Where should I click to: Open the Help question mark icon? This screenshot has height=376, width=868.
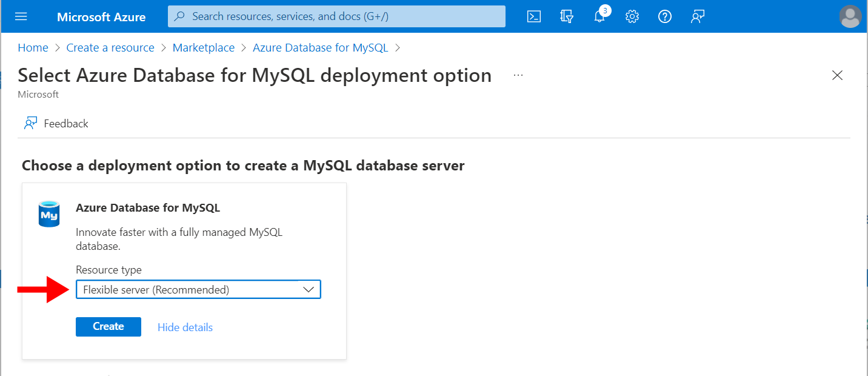point(665,16)
